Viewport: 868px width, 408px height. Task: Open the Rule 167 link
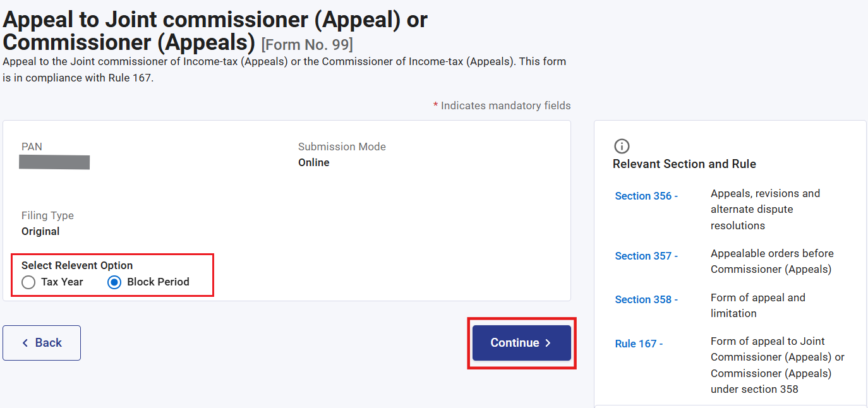[639, 344]
